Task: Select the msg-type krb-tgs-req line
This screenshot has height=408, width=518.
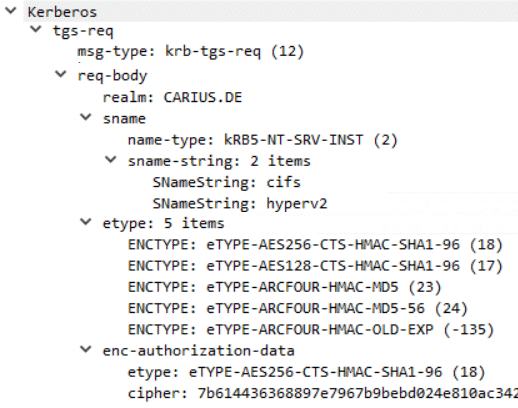Action: pyautogui.click(x=191, y=52)
